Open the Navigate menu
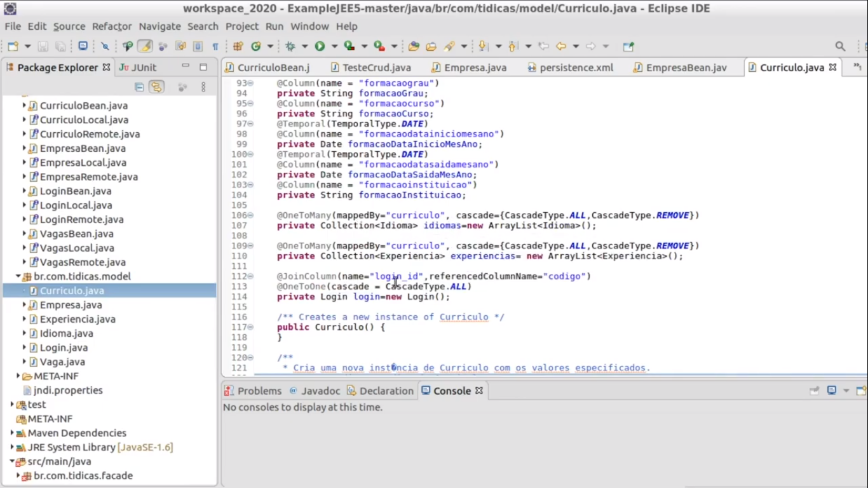Screen dimensions: 868x488 pyautogui.click(x=160, y=26)
